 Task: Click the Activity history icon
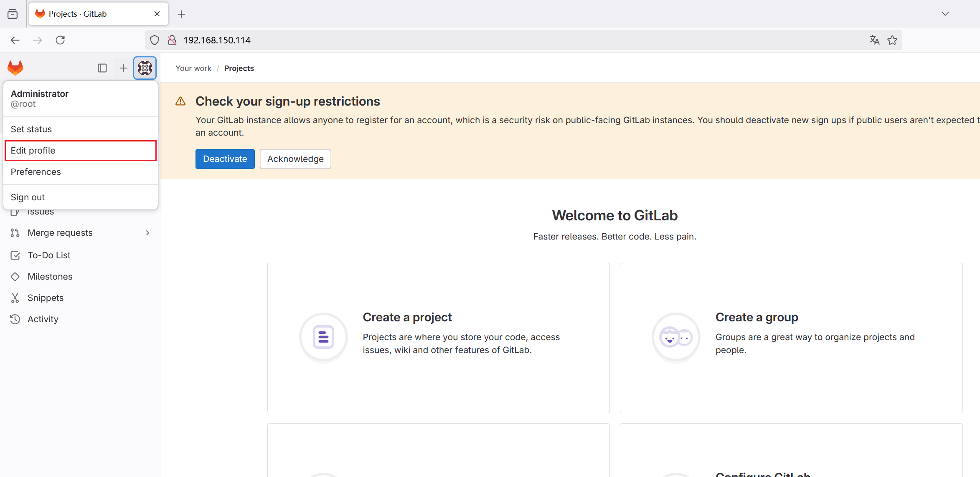coord(15,319)
